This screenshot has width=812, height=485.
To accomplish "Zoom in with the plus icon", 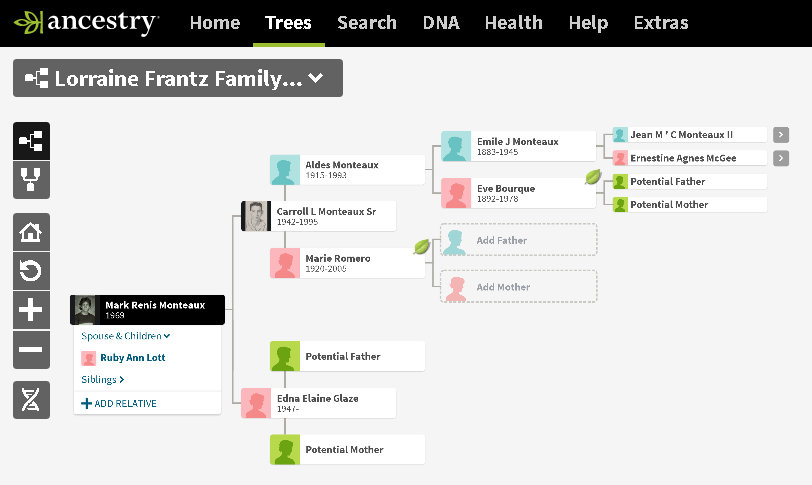I will [31, 310].
